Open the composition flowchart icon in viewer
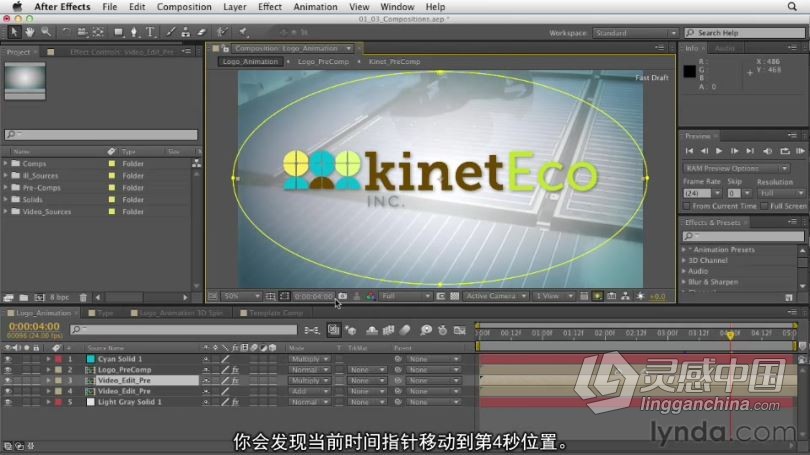The width and height of the screenshot is (810, 455). pos(626,296)
